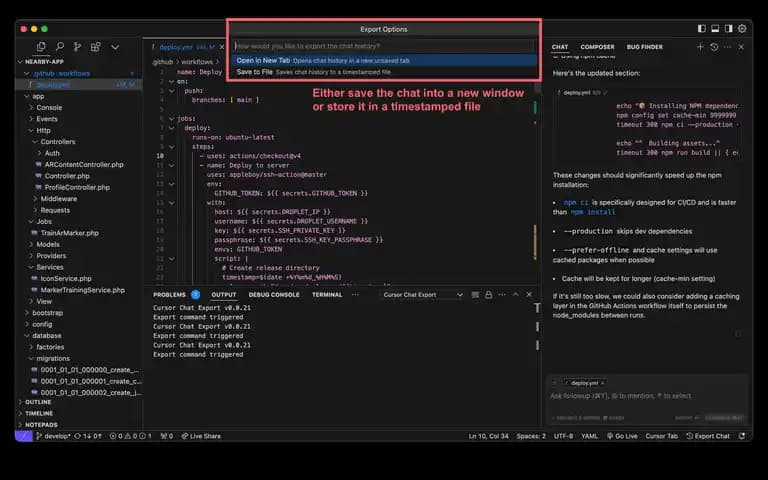The image size is (768, 480).
Task: Switch to OUTPUT panel tab
Action: pos(224,295)
